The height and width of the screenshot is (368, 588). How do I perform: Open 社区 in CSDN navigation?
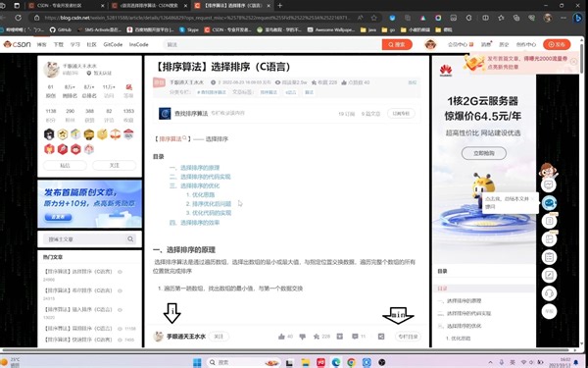[x=91, y=44]
